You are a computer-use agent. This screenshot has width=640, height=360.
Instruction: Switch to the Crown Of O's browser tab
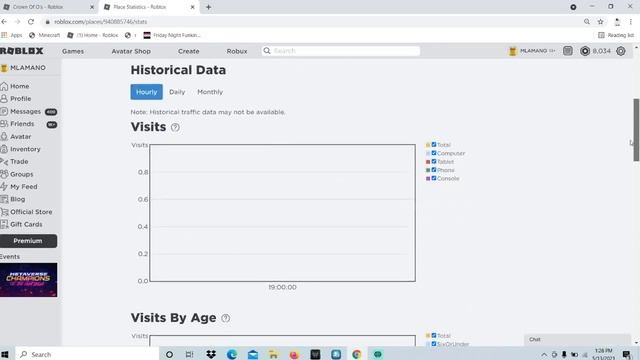pyautogui.click(x=48, y=7)
